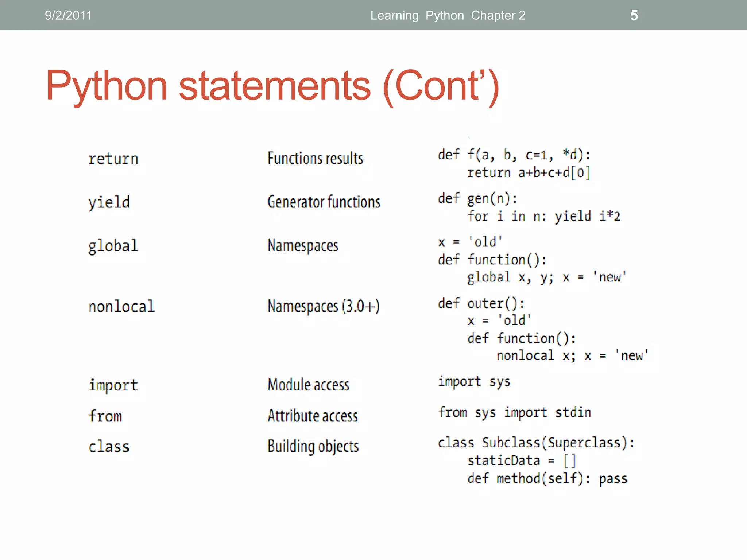Click code line 'for i in n: yield i*2'
747x560 pixels.
(x=544, y=216)
